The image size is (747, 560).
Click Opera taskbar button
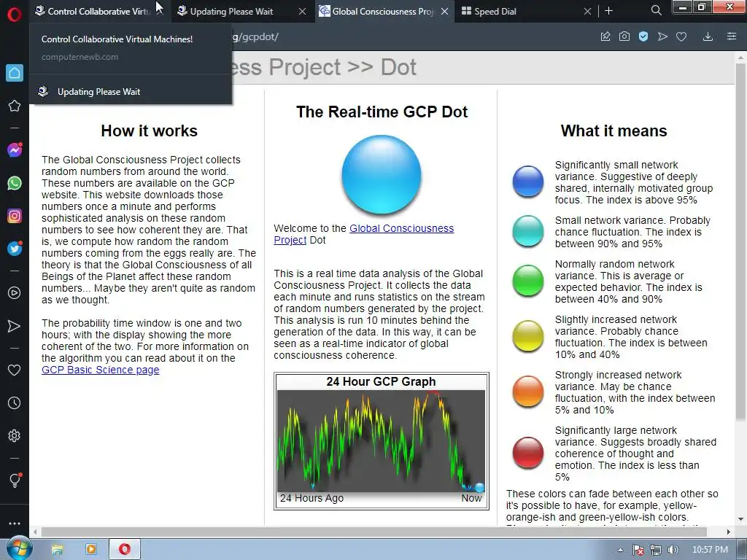[x=125, y=550]
